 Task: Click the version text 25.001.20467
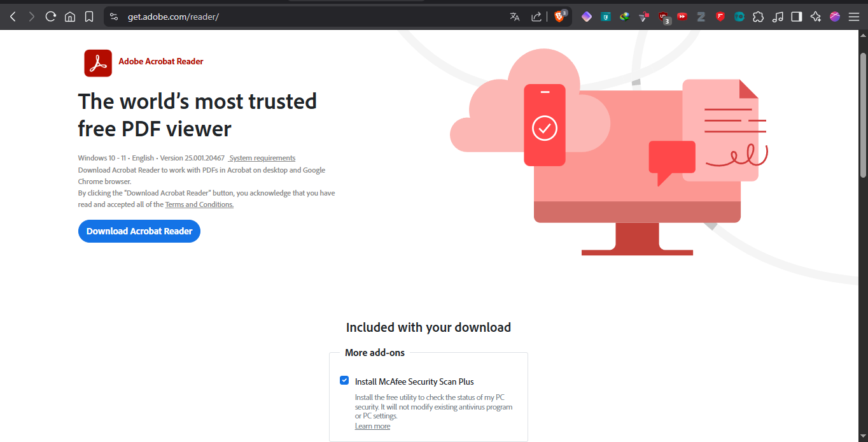(192, 158)
